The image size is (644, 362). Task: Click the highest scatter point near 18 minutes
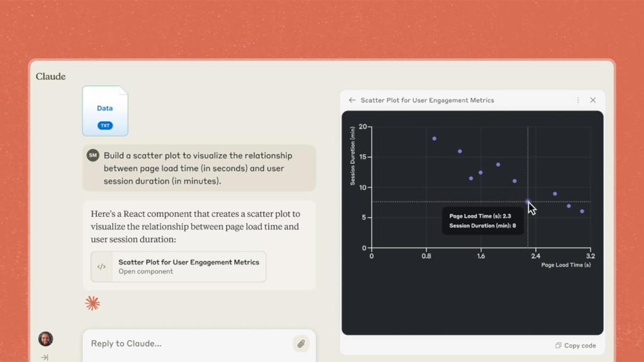click(x=435, y=138)
